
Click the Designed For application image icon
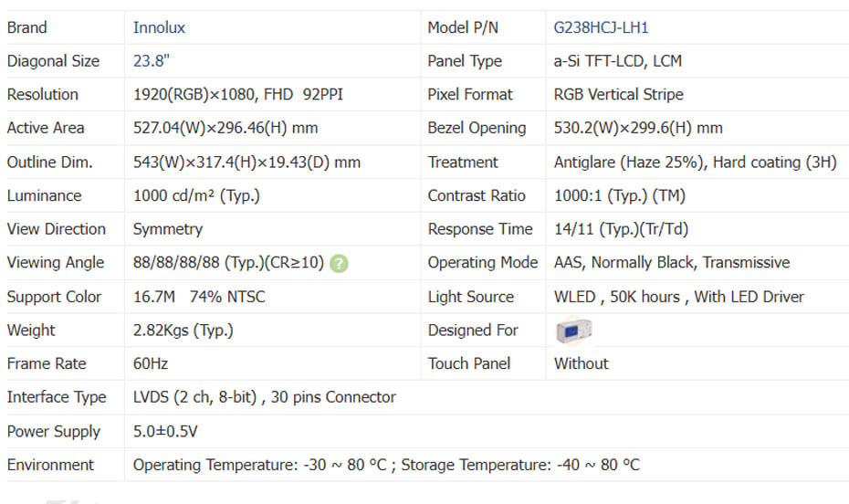tap(573, 331)
